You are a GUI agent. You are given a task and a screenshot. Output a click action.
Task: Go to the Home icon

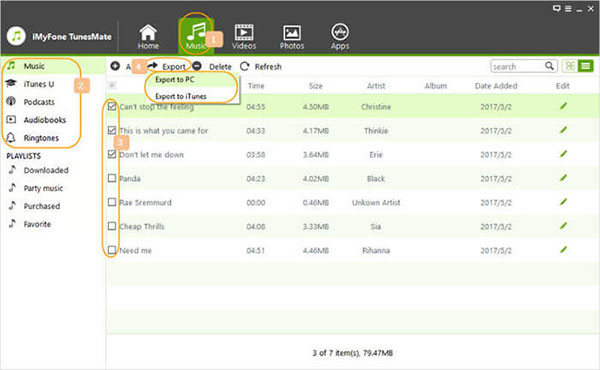coord(148,33)
